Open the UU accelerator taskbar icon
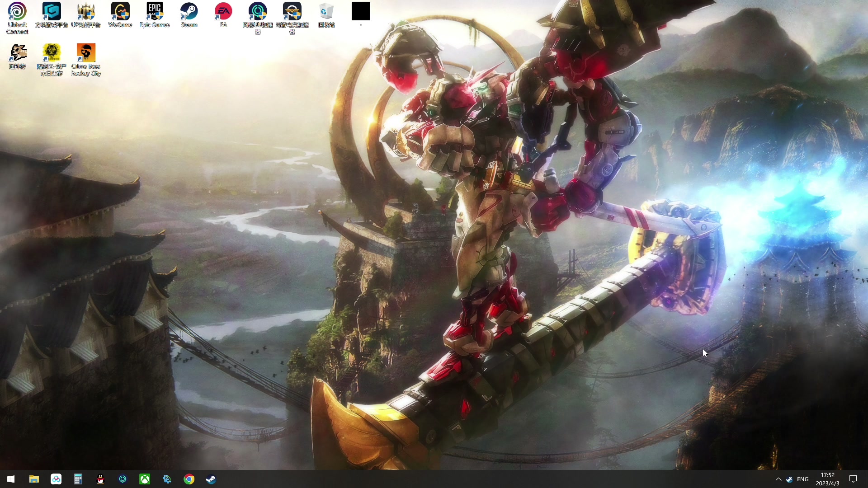 tap(123, 479)
